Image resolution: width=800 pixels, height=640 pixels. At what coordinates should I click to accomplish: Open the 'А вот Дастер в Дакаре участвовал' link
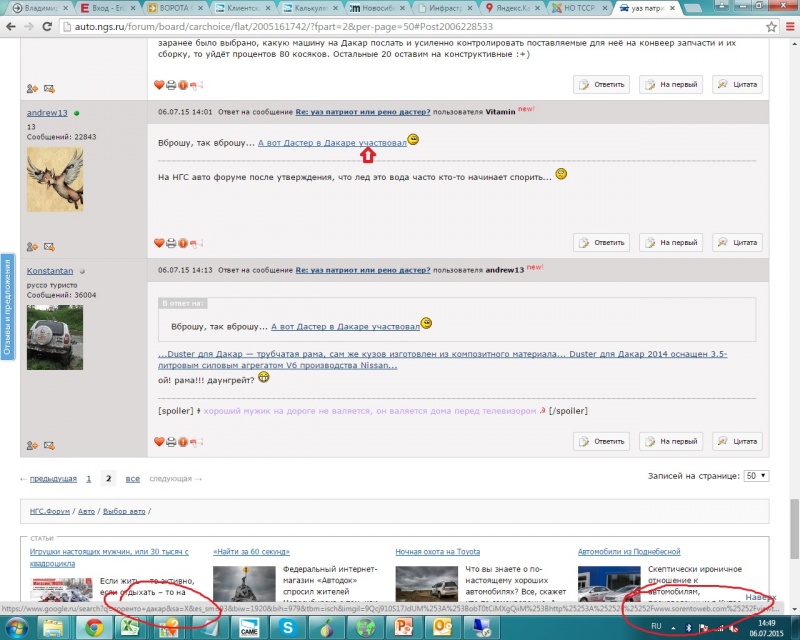pyautogui.click(x=332, y=143)
